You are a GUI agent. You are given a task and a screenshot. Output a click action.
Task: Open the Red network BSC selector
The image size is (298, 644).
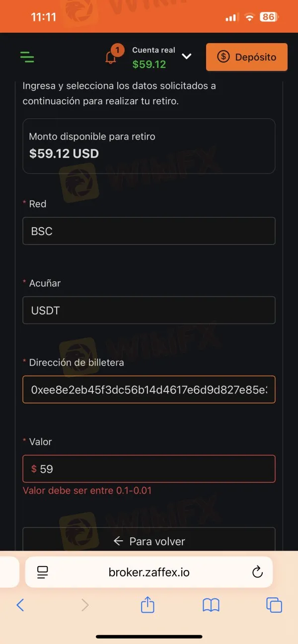pyautogui.click(x=149, y=231)
